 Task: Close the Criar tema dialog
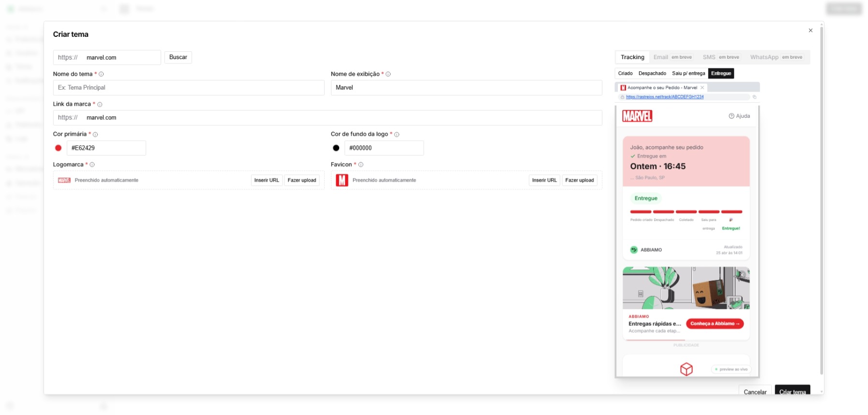pos(810,31)
